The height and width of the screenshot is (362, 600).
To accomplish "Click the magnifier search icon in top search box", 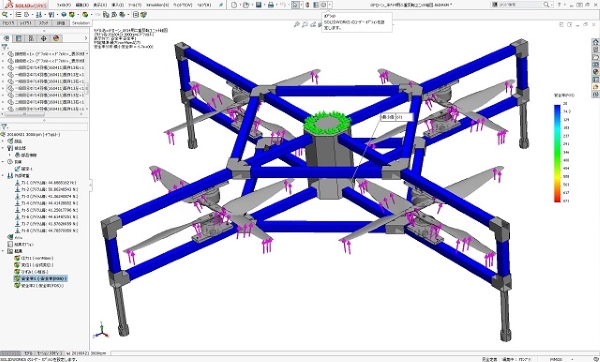I will 546,5.
